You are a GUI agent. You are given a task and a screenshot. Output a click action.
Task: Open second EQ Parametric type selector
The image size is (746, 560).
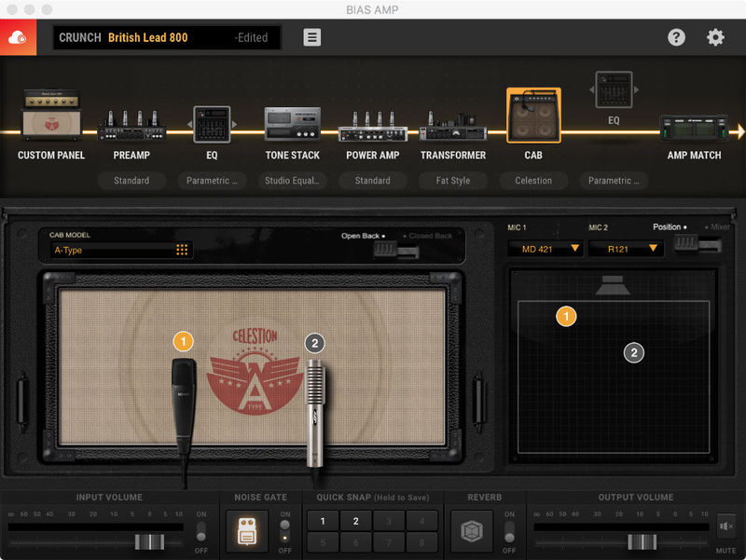click(x=614, y=181)
